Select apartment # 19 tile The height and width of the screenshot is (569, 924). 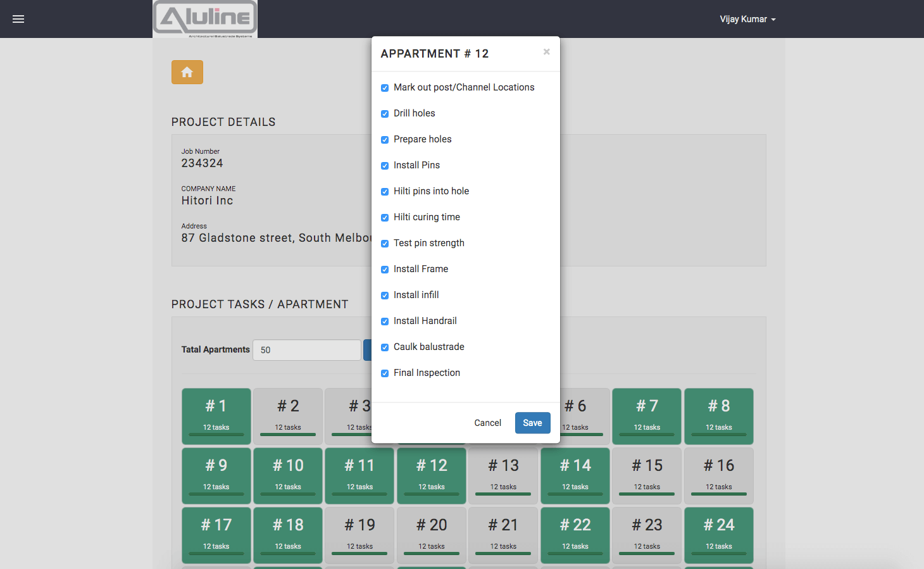[x=359, y=535]
